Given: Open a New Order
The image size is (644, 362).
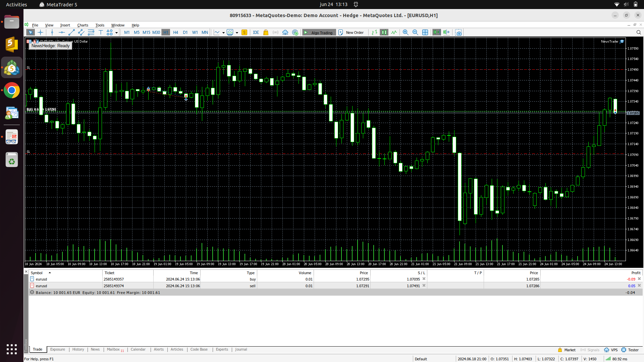Looking at the screenshot, I should pyautogui.click(x=351, y=33).
